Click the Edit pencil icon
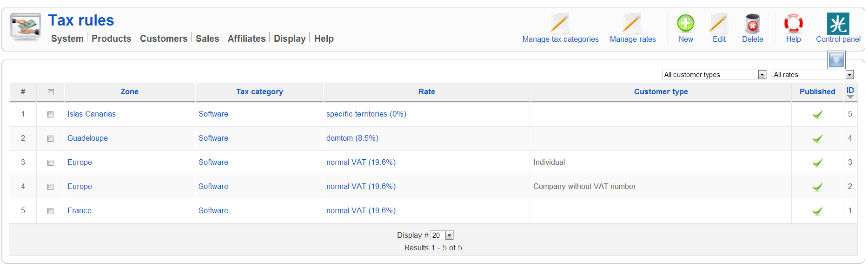868x267 pixels. (x=719, y=23)
